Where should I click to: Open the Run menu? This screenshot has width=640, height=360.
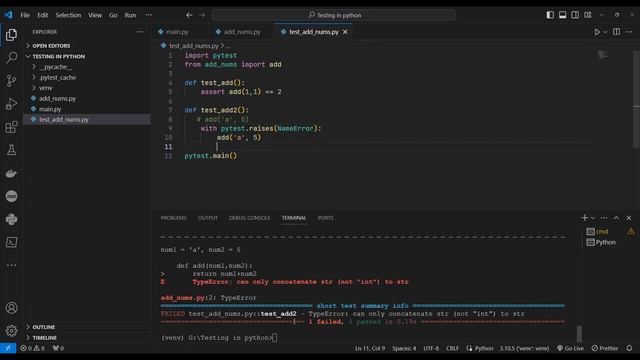point(130,15)
